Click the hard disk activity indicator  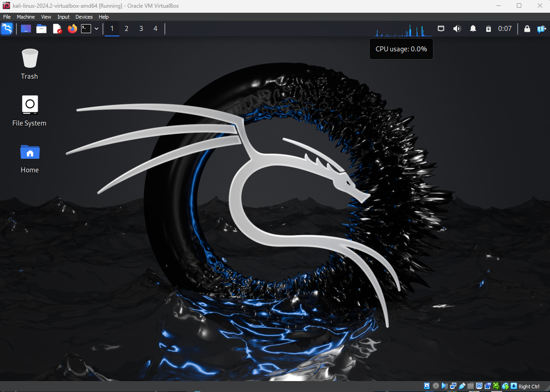point(427,386)
